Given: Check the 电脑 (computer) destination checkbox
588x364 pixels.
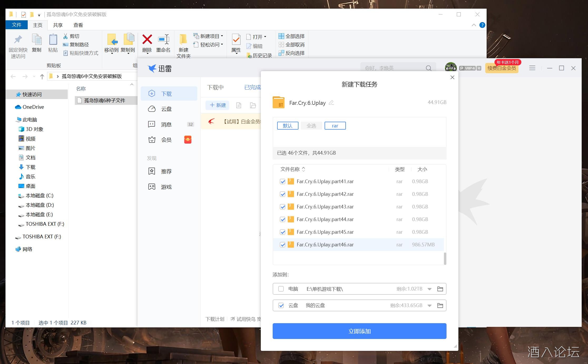Looking at the screenshot, I should 281,289.
